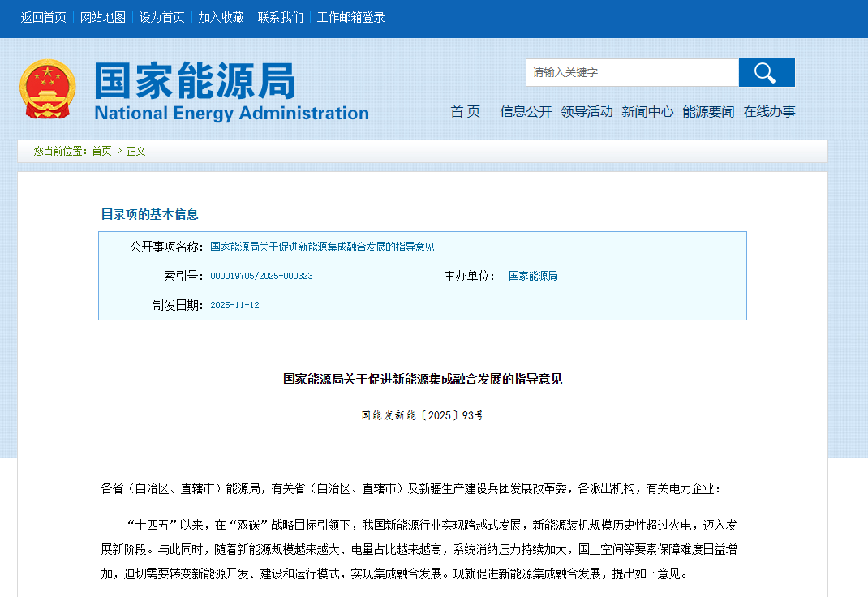
Task: Select the 领导活动 tab
Action: 586,112
